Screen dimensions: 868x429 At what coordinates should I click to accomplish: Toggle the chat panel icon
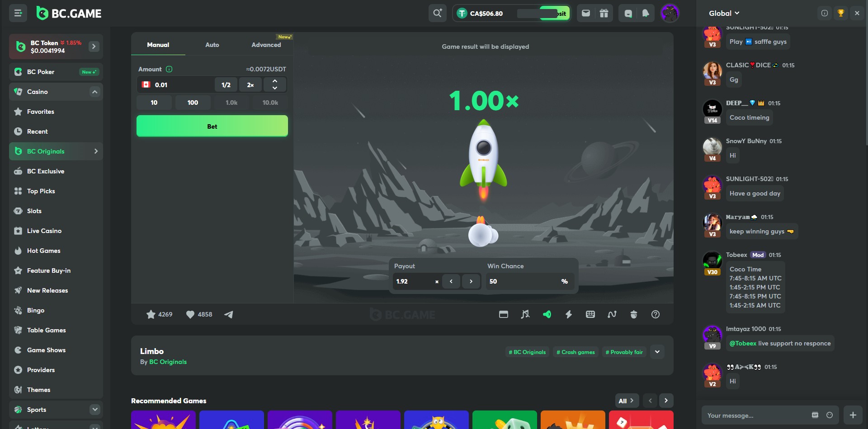tap(628, 13)
